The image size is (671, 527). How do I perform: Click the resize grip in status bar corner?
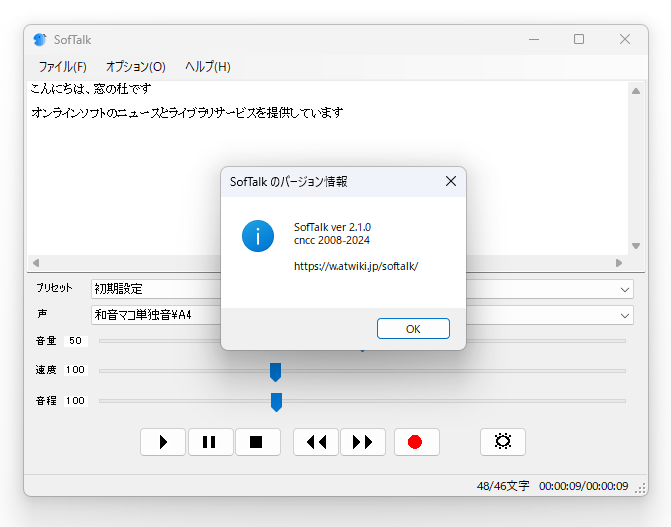[641, 489]
